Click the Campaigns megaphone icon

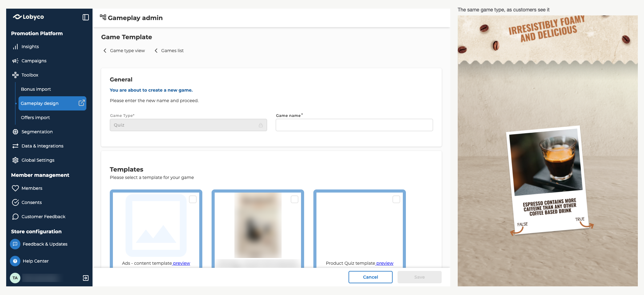(x=15, y=61)
